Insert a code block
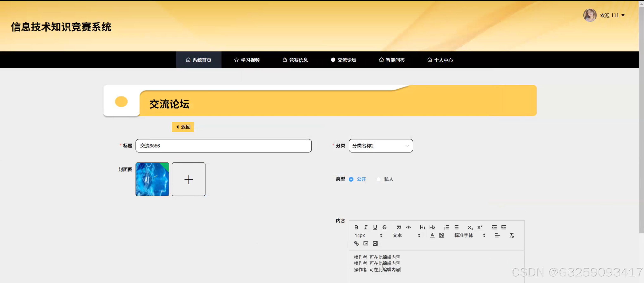Viewport: 644px width, 283px height. click(x=408, y=227)
